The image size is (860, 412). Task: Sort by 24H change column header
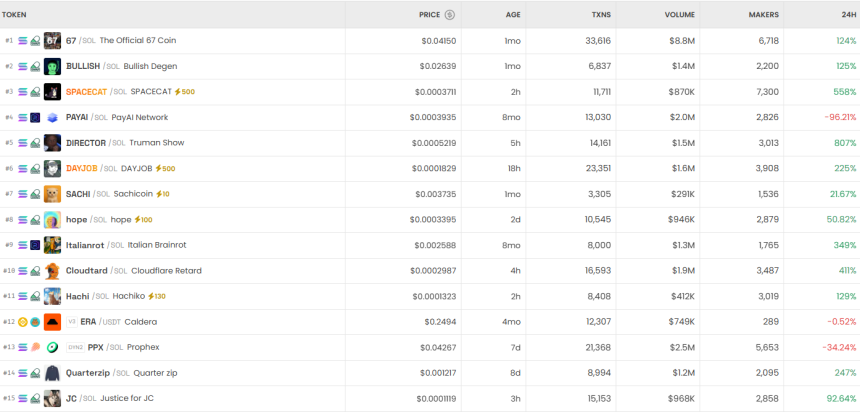848,15
